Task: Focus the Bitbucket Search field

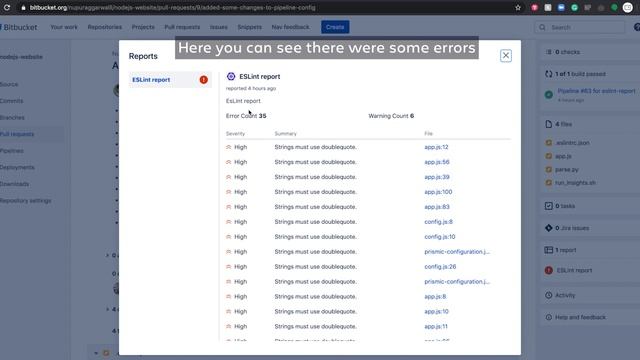Action: 580,27
